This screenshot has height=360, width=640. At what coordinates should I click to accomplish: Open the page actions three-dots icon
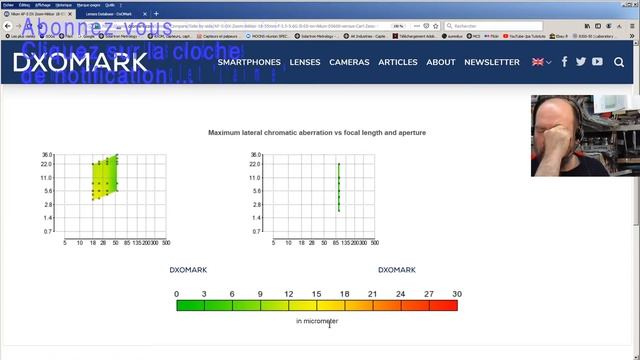pyautogui.click(x=417, y=26)
